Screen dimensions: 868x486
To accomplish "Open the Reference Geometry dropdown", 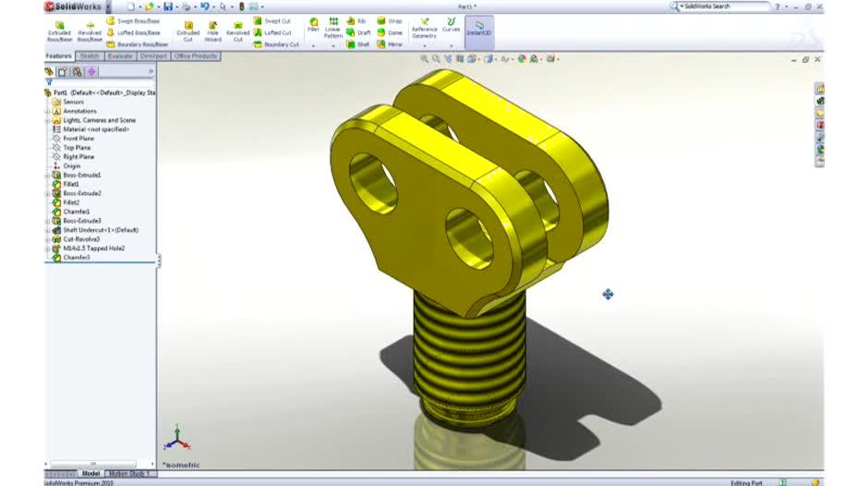I will [x=425, y=30].
